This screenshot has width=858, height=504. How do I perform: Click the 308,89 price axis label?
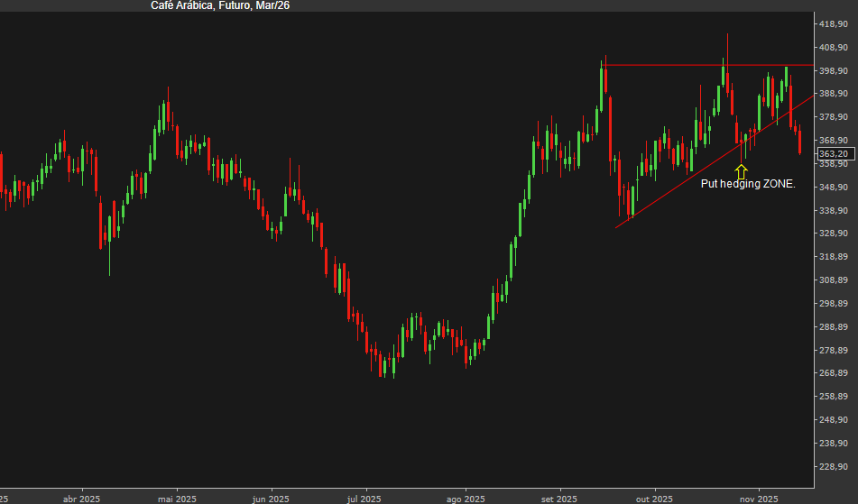point(834,279)
